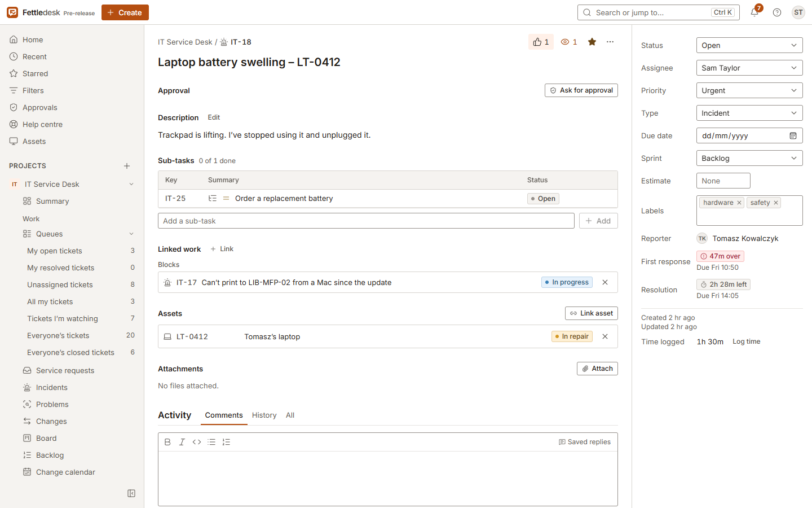Collapse the sidebar with the panel icon

(x=131, y=493)
